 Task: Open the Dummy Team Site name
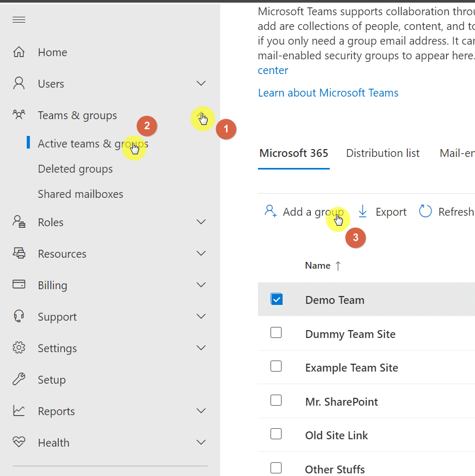point(350,334)
